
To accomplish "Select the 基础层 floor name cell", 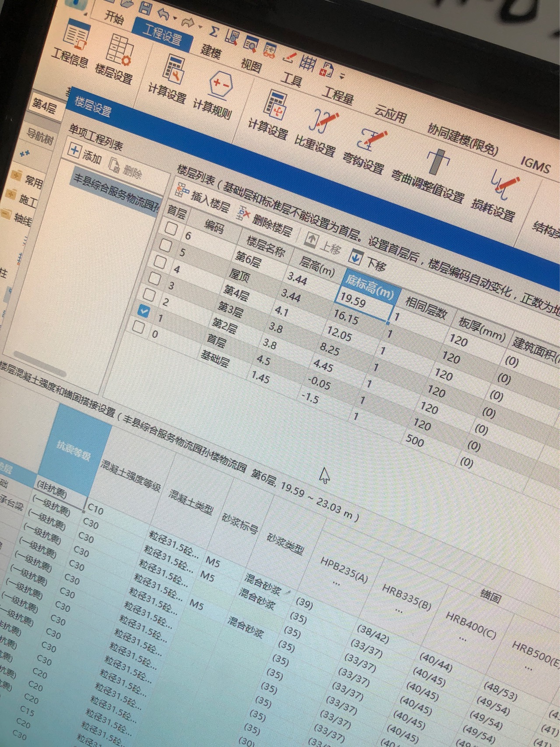I will (215, 359).
